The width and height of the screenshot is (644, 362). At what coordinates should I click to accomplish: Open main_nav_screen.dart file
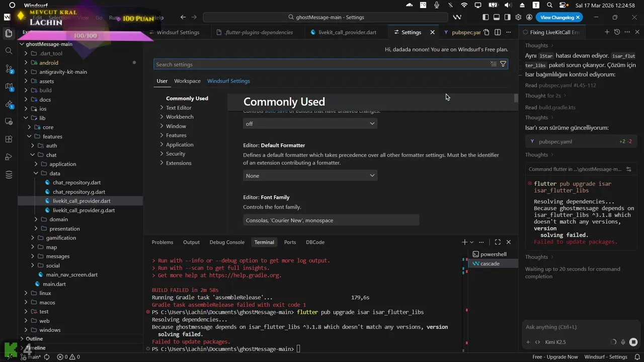click(71, 275)
